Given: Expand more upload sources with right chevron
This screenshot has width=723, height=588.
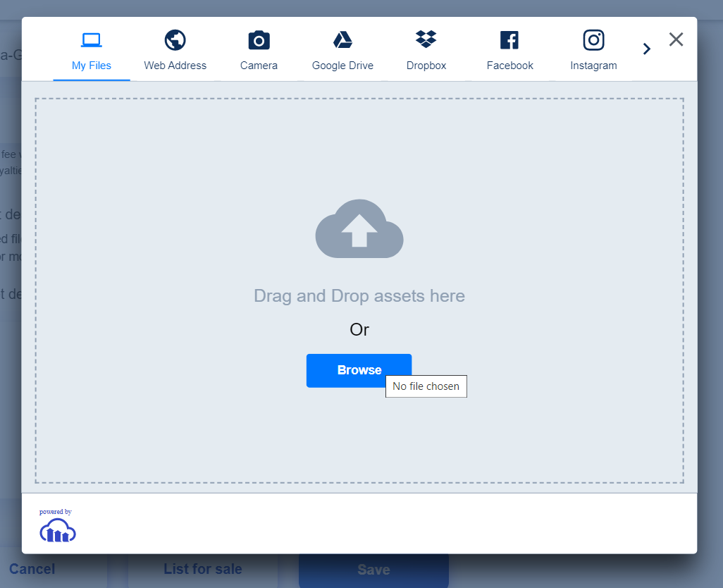Looking at the screenshot, I should 646,49.
